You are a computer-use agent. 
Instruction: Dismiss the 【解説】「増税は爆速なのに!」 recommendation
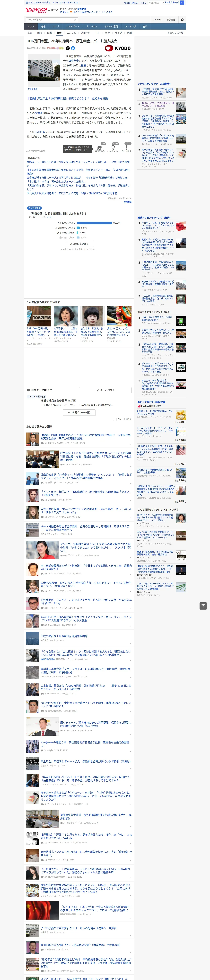click(x=131, y=444)
